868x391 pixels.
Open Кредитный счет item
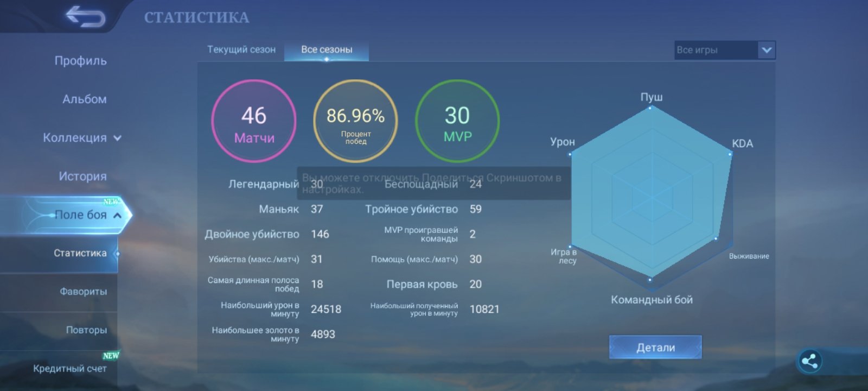click(70, 369)
